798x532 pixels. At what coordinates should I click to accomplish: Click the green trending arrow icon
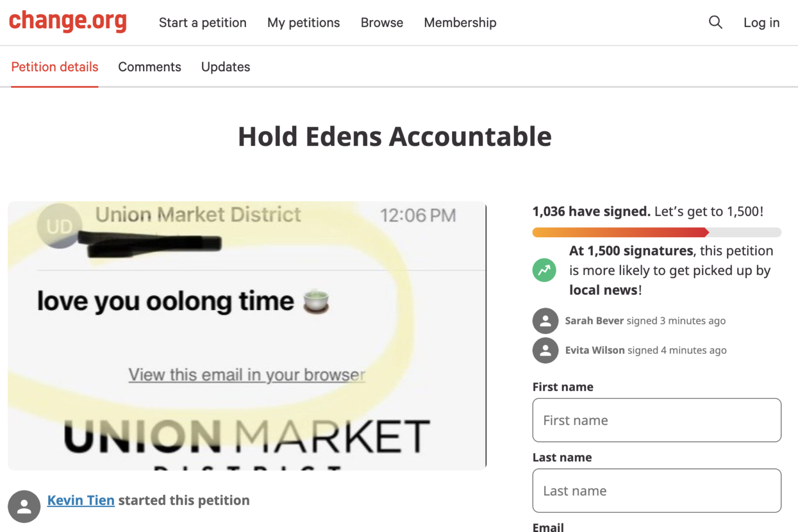pyautogui.click(x=544, y=270)
